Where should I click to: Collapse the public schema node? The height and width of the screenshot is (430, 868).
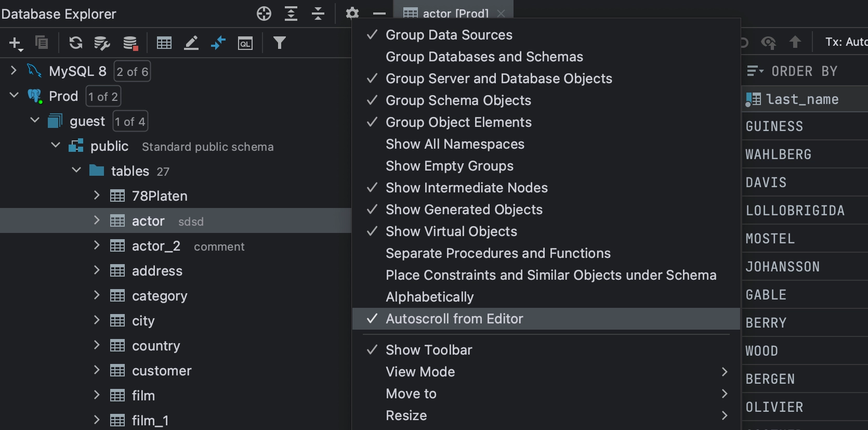coord(56,146)
